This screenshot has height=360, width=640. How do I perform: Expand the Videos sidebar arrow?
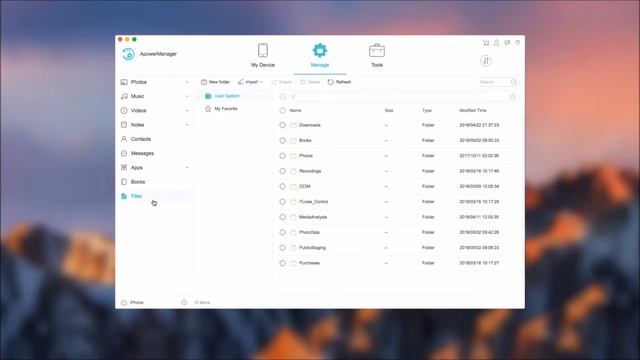pos(187,111)
